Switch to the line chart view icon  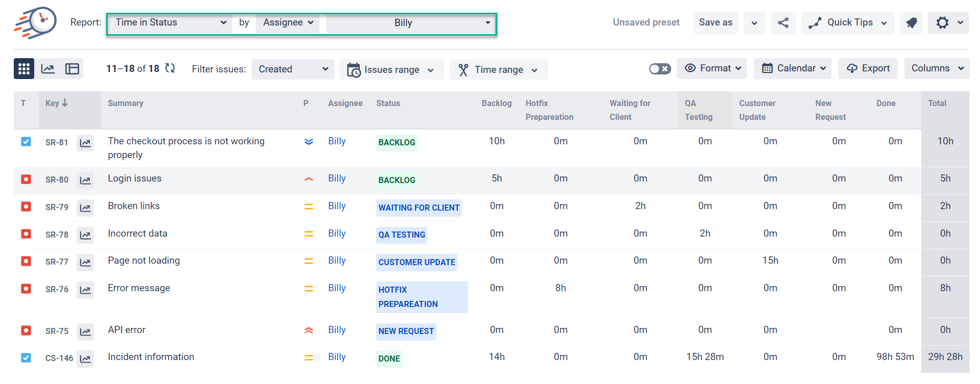[48, 69]
